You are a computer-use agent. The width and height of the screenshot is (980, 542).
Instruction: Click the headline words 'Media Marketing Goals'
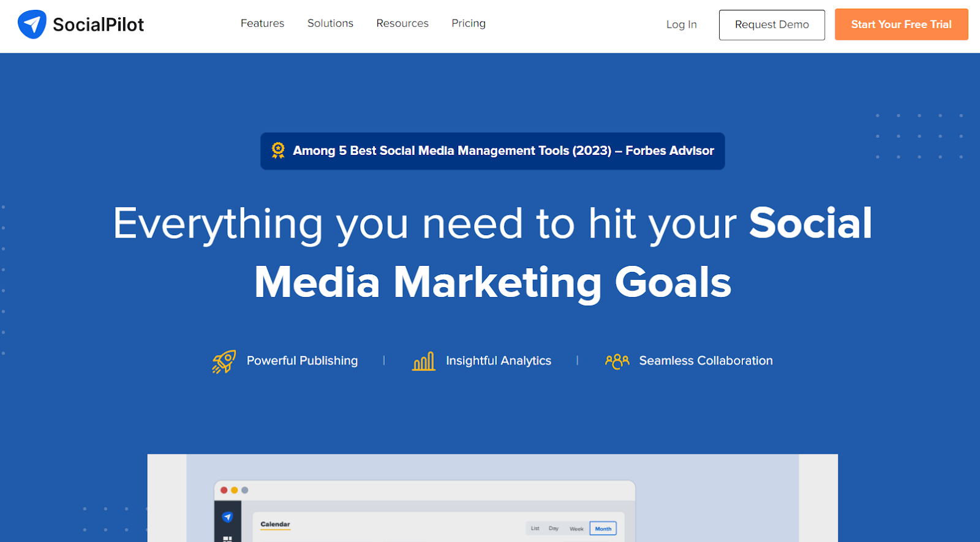pos(493,282)
